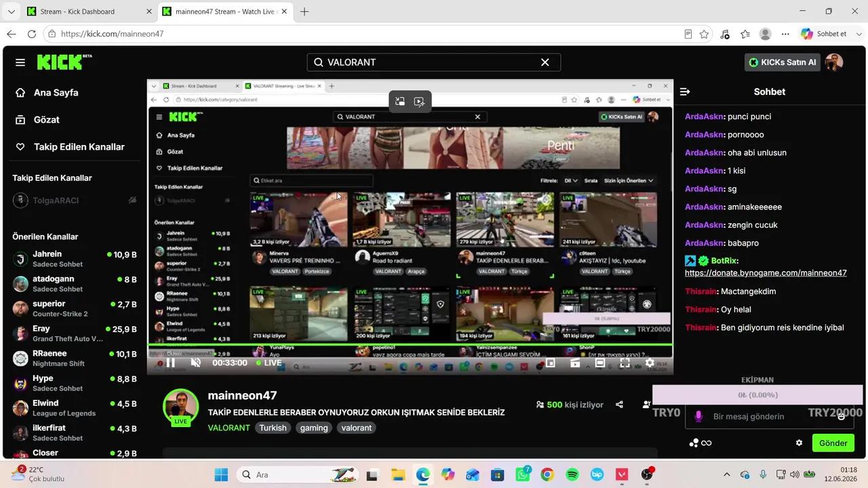Viewport: 868px width, 488px height.
Task: Buy KICKs with KICKs Satın Al button
Action: click(782, 62)
